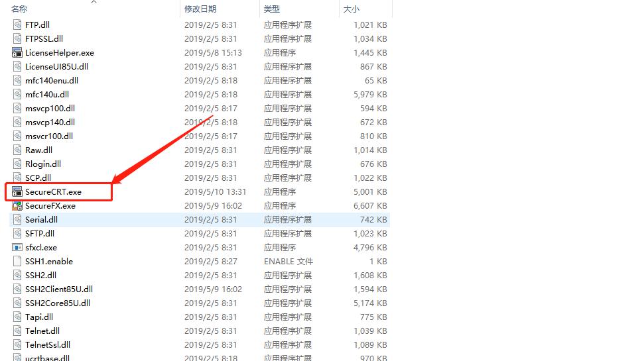Click the sfxcl.exe application icon
This screenshot has height=361, width=644.
[x=17, y=247]
